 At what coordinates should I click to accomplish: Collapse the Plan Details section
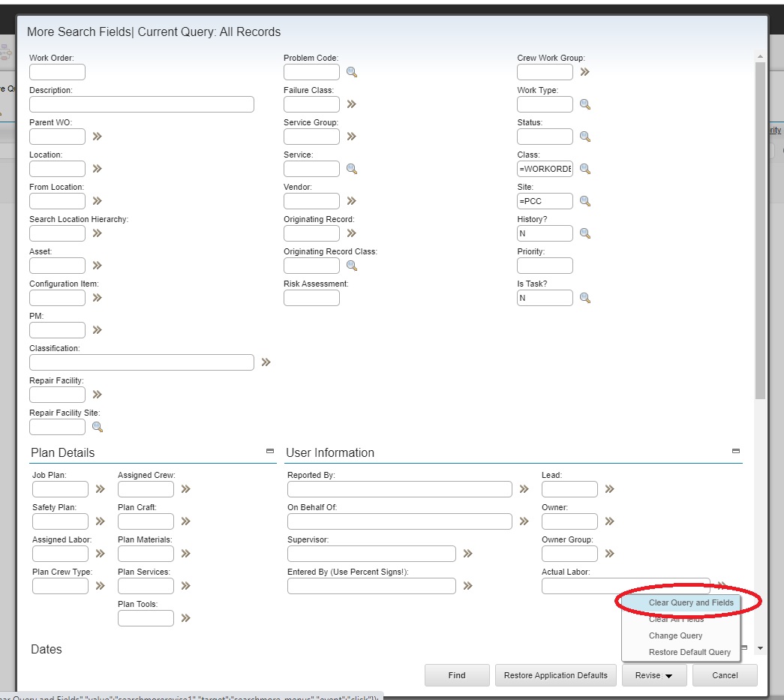pyautogui.click(x=269, y=450)
